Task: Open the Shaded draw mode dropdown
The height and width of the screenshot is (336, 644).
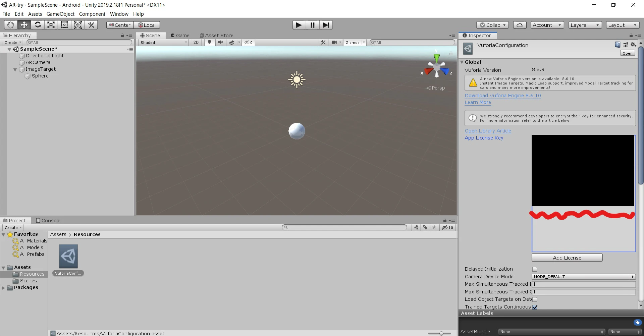Action: [x=164, y=43]
